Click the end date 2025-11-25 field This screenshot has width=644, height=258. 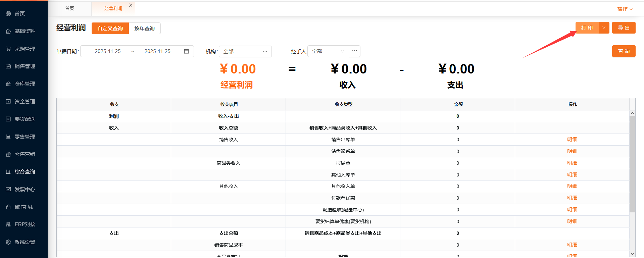pos(157,51)
